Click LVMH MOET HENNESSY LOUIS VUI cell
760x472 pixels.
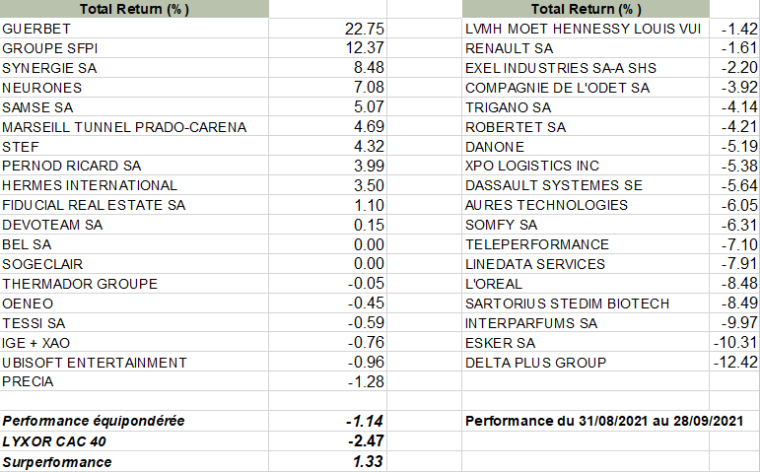(586, 29)
